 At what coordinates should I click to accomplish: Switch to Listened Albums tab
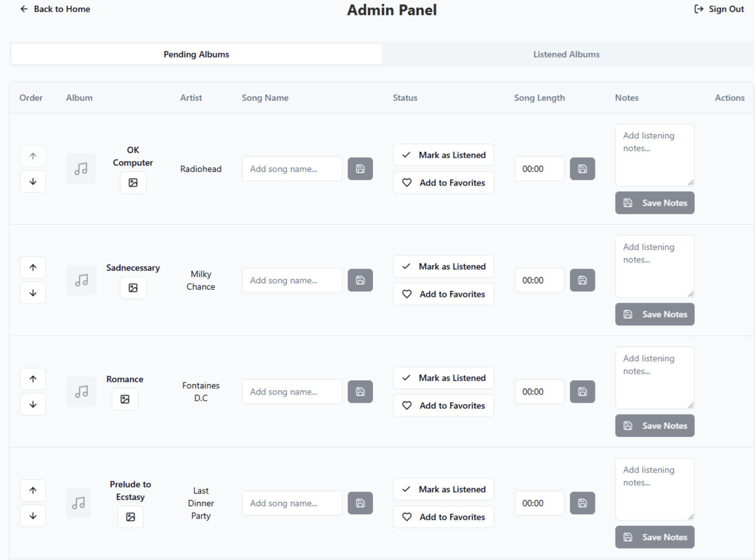(566, 54)
